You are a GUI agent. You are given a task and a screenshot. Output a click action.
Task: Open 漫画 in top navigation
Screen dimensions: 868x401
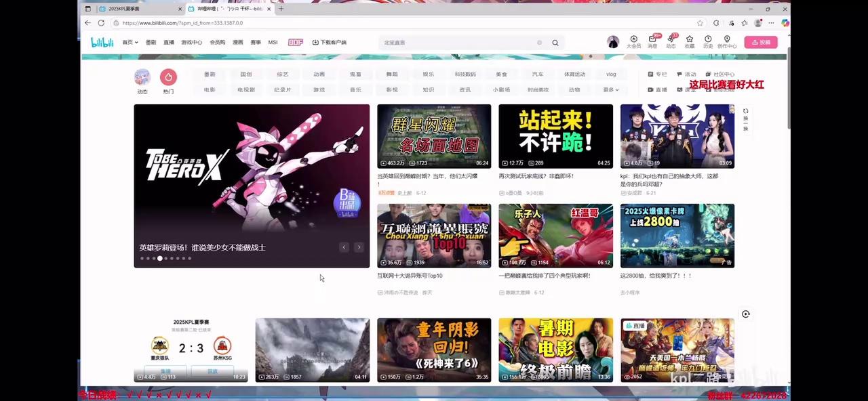[238, 42]
